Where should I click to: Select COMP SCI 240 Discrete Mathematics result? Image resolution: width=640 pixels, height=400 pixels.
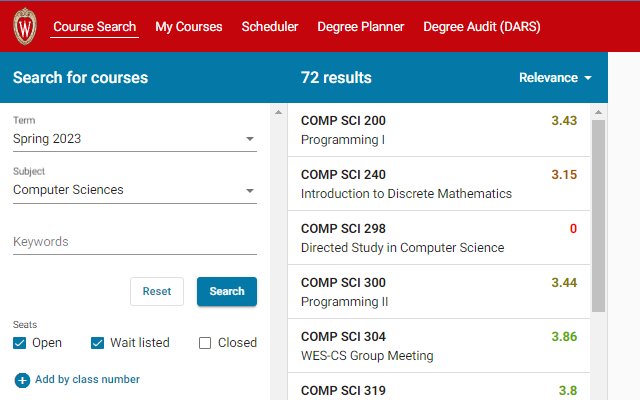click(438, 184)
